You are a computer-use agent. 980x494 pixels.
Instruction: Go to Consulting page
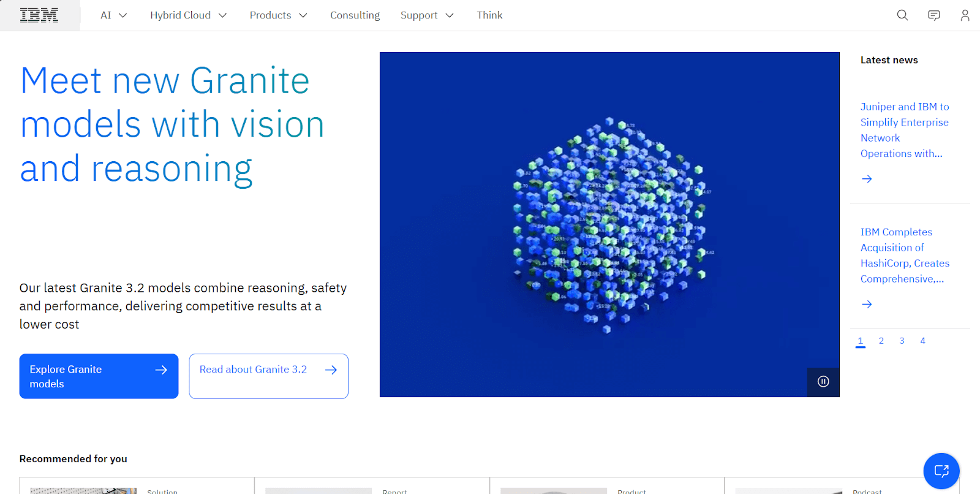(x=355, y=15)
